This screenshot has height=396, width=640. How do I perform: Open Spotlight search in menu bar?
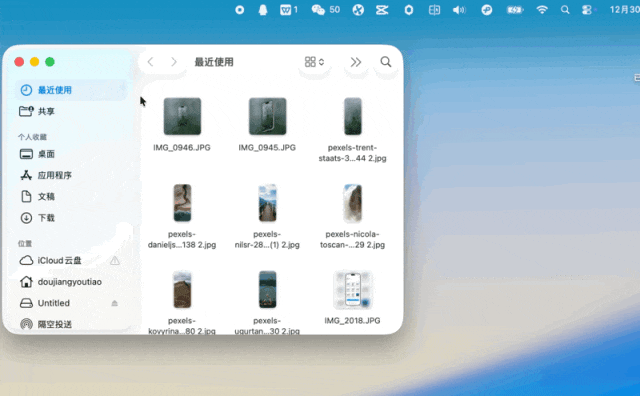565,10
